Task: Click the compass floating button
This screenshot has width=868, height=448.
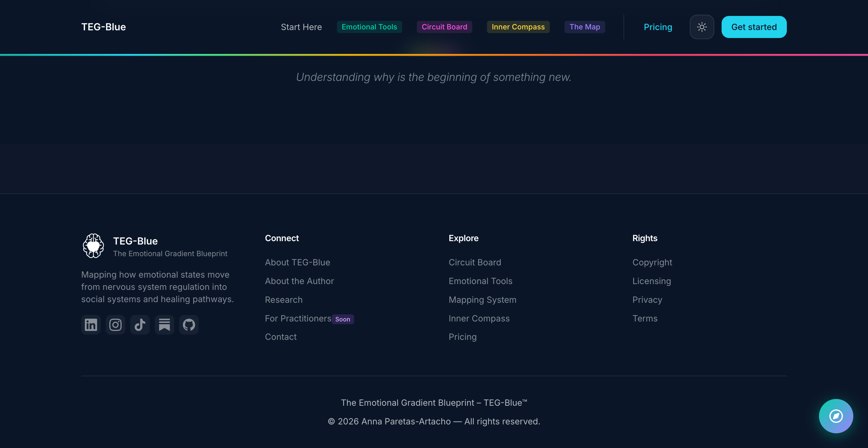Action: tap(836, 416)
